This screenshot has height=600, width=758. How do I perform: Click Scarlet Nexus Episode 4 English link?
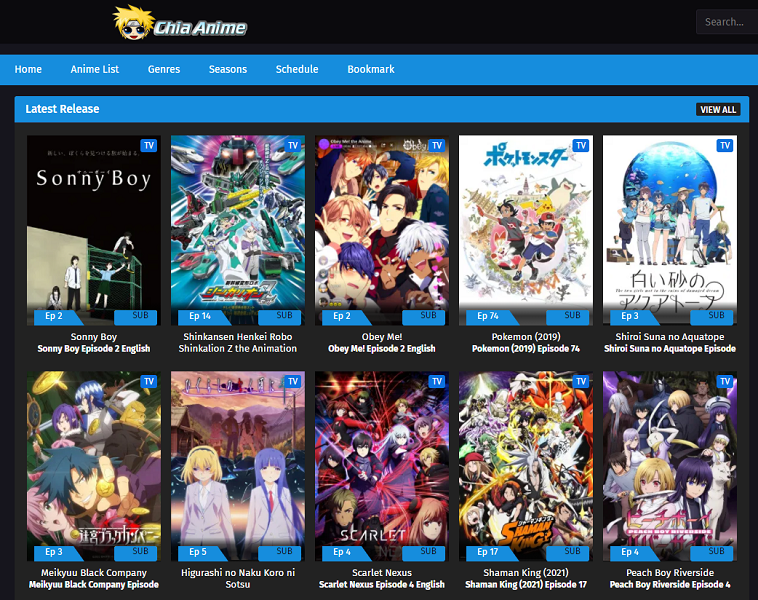pyautogui.click(x=382, y=585)
